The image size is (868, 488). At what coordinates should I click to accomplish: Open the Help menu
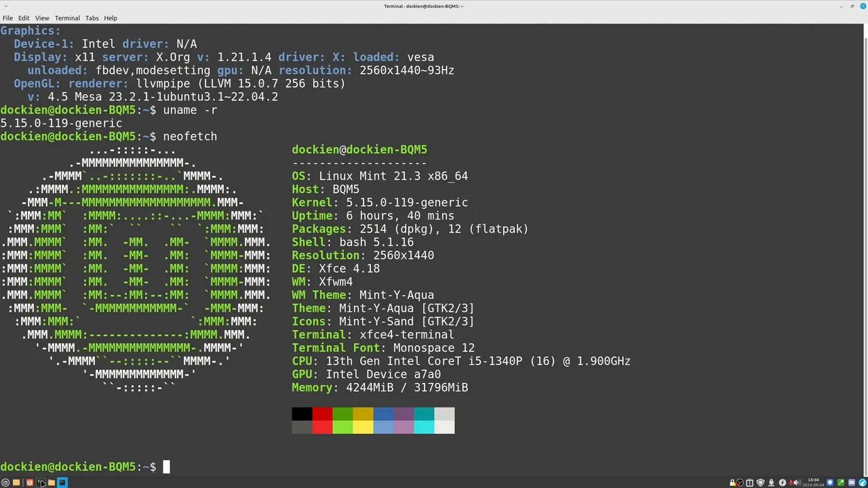tap(111, 18)
